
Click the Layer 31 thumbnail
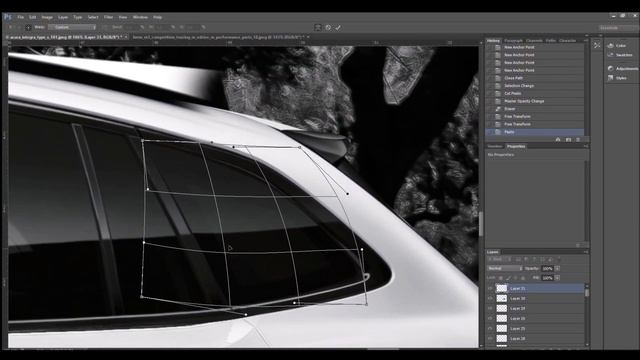click(502, 288)
